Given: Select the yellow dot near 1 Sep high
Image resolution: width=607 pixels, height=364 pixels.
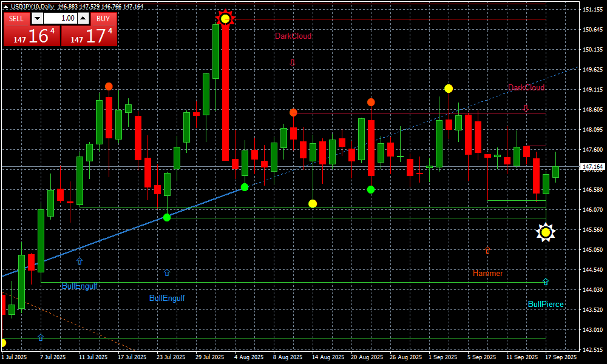Looking at the screenshot, I should (449, 89).
